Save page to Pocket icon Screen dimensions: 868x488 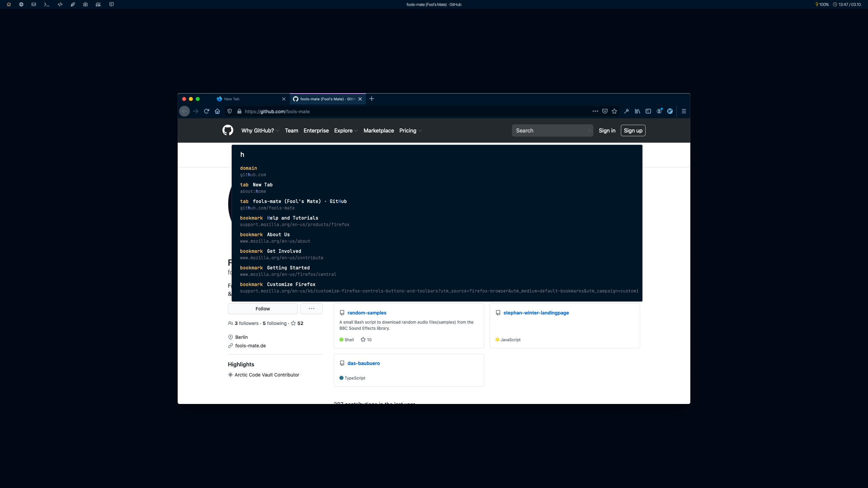[605, 111]
